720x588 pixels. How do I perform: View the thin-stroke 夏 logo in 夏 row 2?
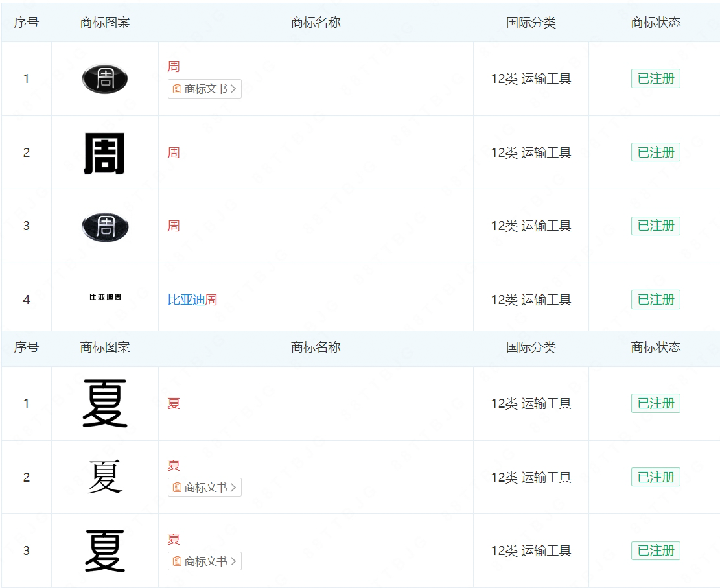click(x=105, y=477)
